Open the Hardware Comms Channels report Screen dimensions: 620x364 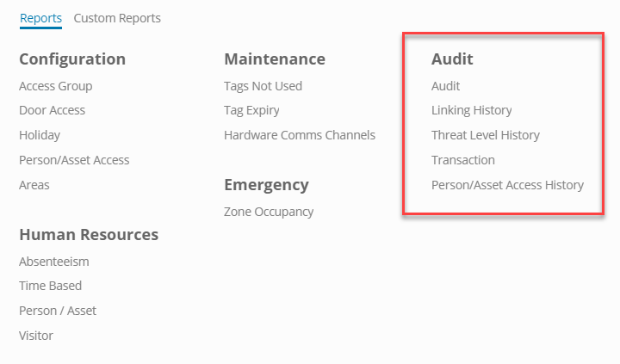coord(299,135)
